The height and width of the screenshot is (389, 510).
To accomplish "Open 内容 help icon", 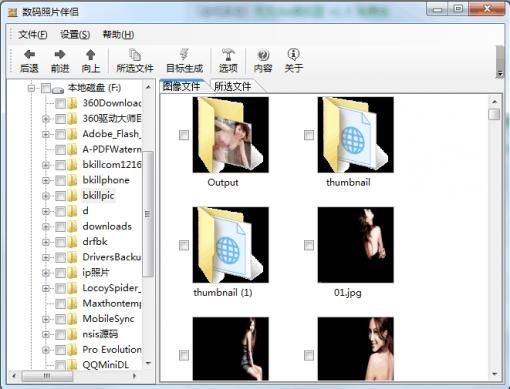I will (263, 54).
